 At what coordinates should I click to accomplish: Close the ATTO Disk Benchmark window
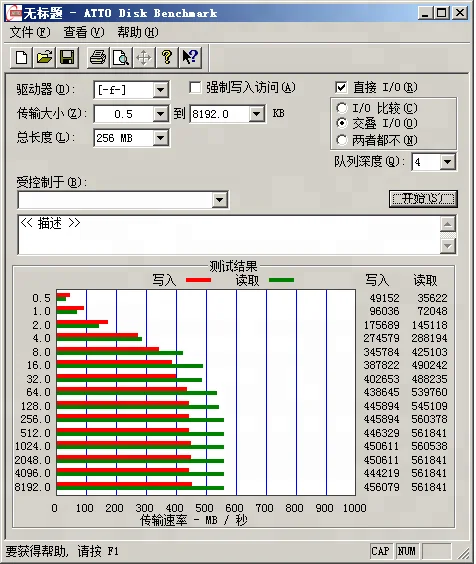459,13
